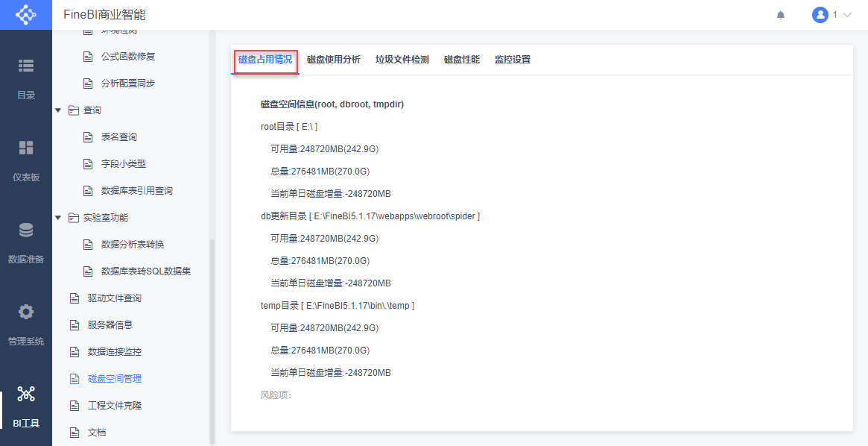Click the user avatar icon
This screenshot has height=446, width=868.
click(820, 15)
